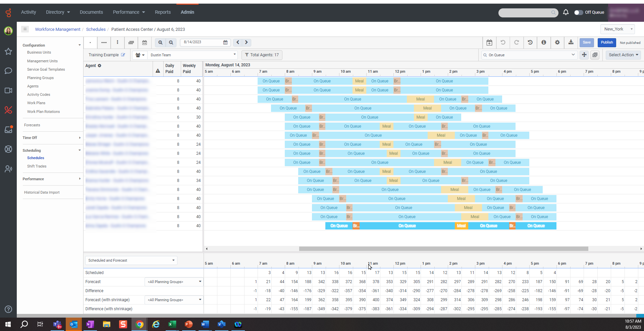Select vertical-dots view option
644x331 pixels.
[117, 43]
